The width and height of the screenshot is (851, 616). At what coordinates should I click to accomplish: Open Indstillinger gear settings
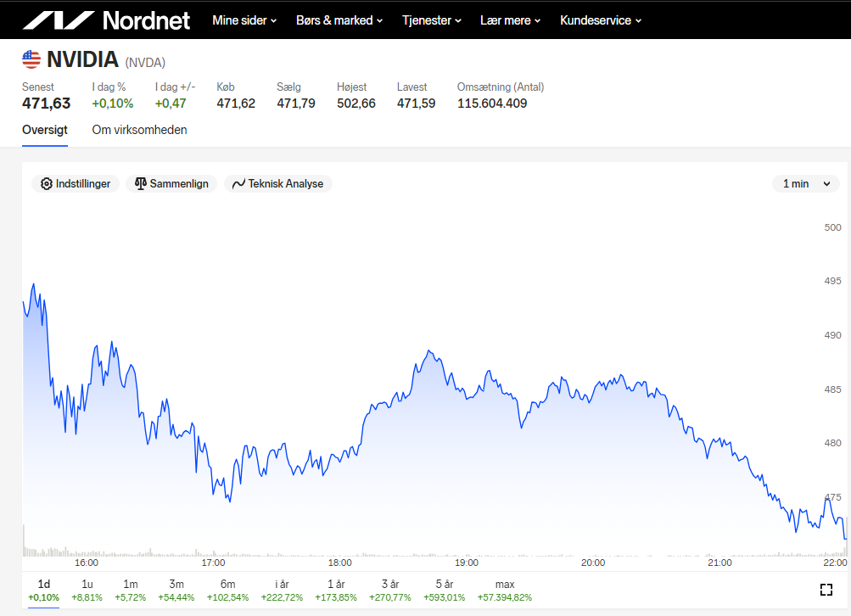[x=76, y=184]
